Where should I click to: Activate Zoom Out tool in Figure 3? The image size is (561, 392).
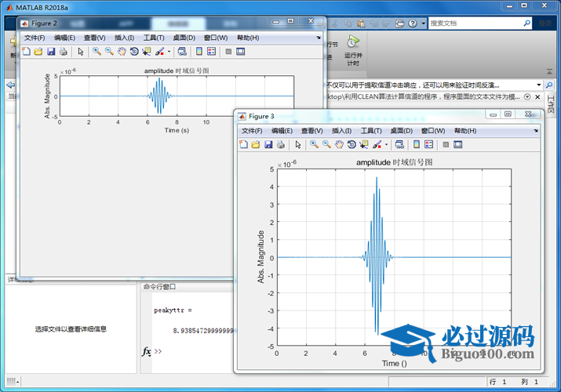[326, 144]
